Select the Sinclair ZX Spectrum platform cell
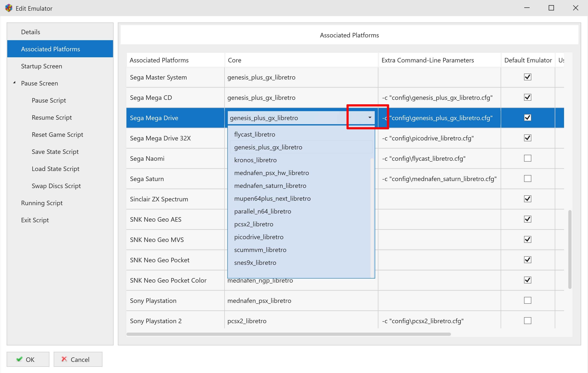This screenshot has width=588, height=373. (x=175, y=199)
